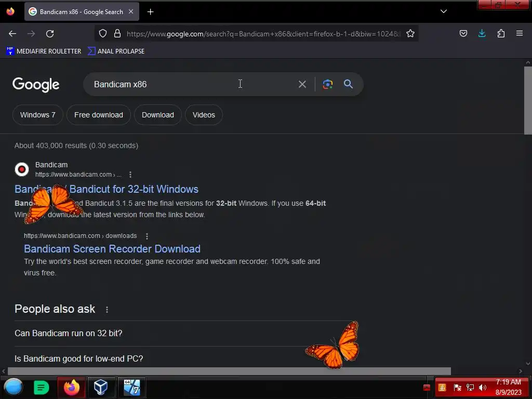This screenshot has width=532, height=399.
Task: Select the Download filter chip
Action: pyautogui.click(x=158, y=115)
